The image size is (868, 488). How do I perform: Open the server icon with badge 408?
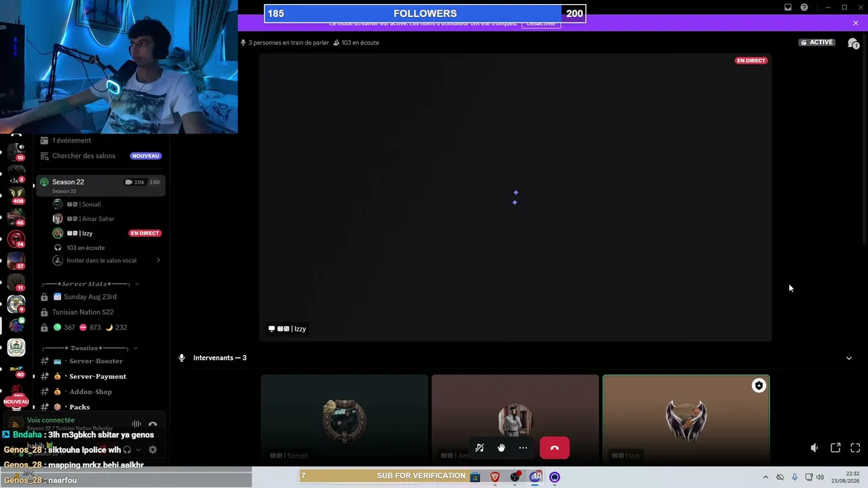[16, 195]
